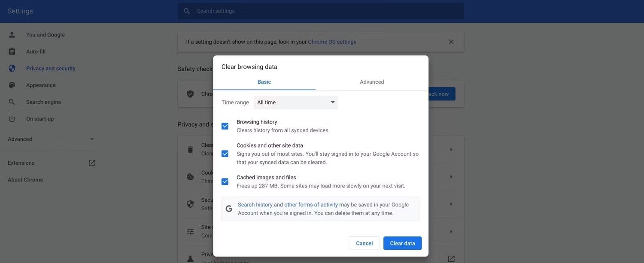644x263 pixels.
Task: Click the On start-up power icon
Action: (12, 119)
